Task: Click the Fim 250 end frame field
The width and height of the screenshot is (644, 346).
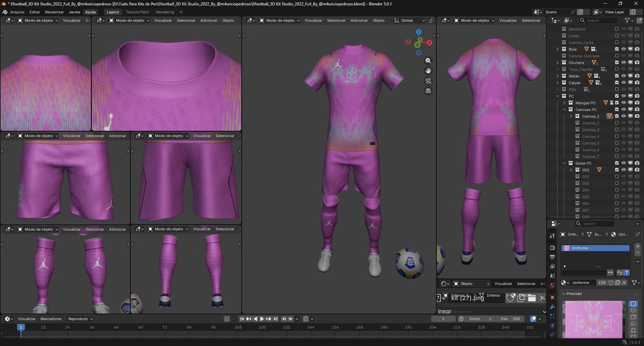Action: pyautogui.click(x=510, y=319)
